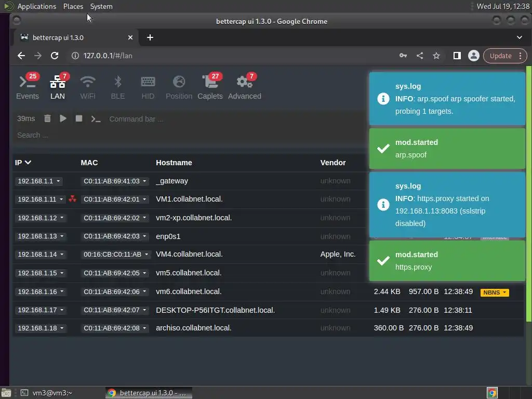
Task: Click the page vertical scrollbar
Action: [528, 194]
